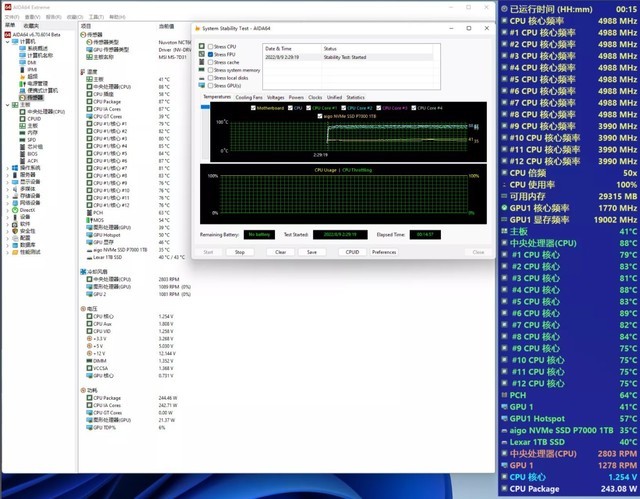Click the 操作系统 Windows logo icon
Screen dimensions: 640x499
15,168
